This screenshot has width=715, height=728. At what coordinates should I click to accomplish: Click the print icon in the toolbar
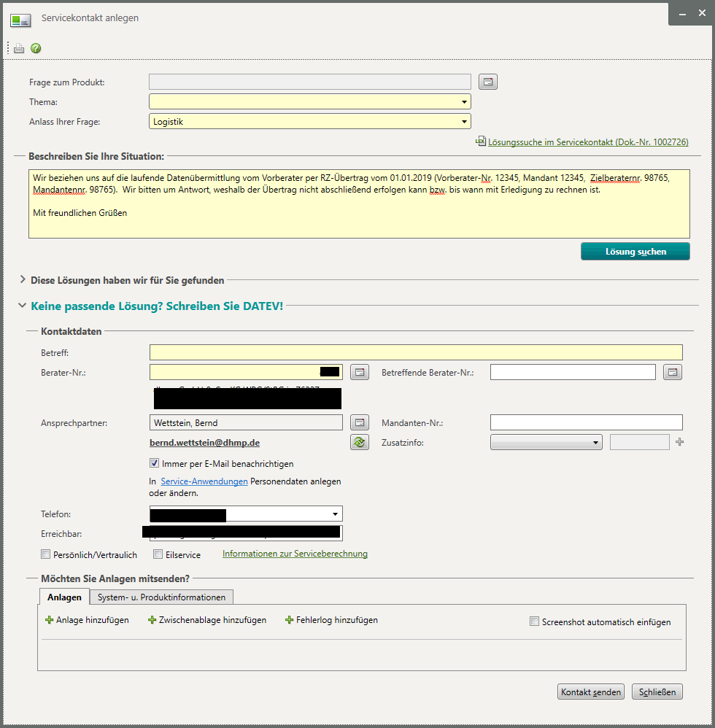[x=18, y=48]
